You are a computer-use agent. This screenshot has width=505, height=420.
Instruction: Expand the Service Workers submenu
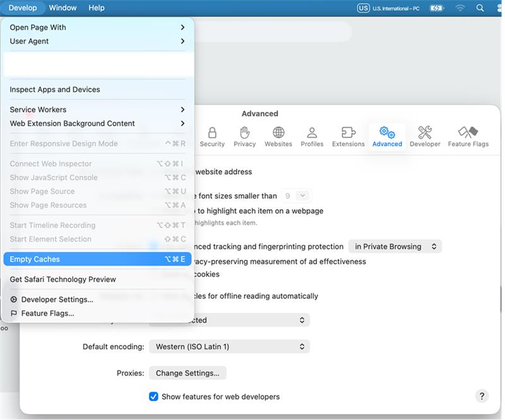97,110
